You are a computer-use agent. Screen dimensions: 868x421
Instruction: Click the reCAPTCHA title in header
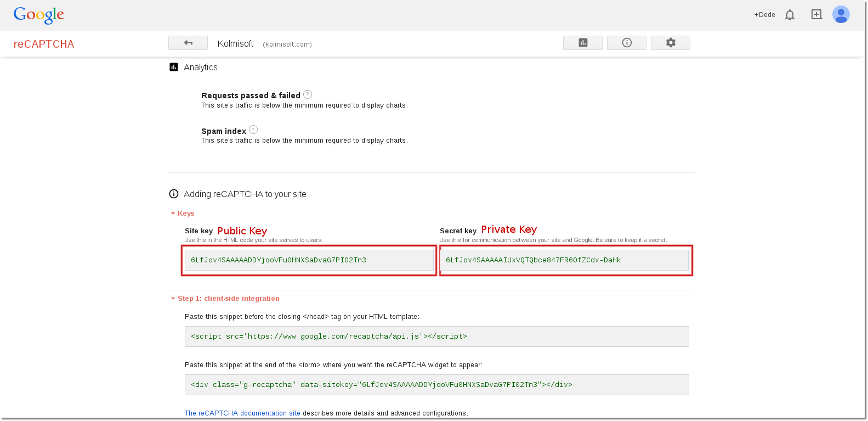[x=44, y=44]
